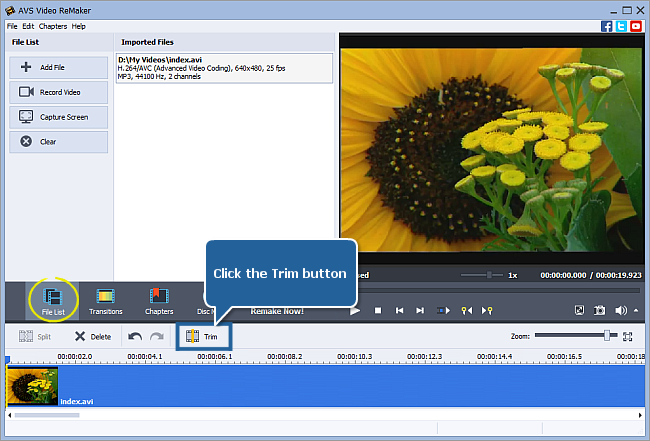The image size is (650, 441).
Task: Jump to the next marker
Action: (487, 310)
